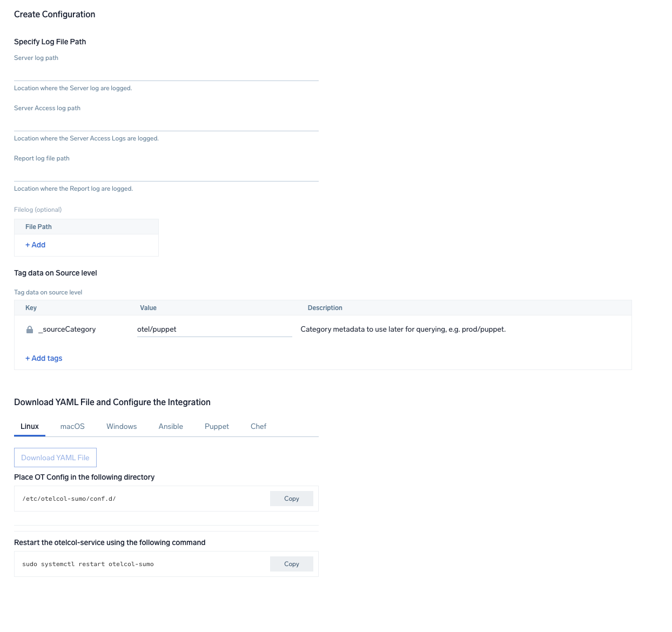Image resolution: width=672 pixels, height=632 pixels.
Task: Click the 'Location where the Server Access Logs' hint
Action: click(86, 138)
